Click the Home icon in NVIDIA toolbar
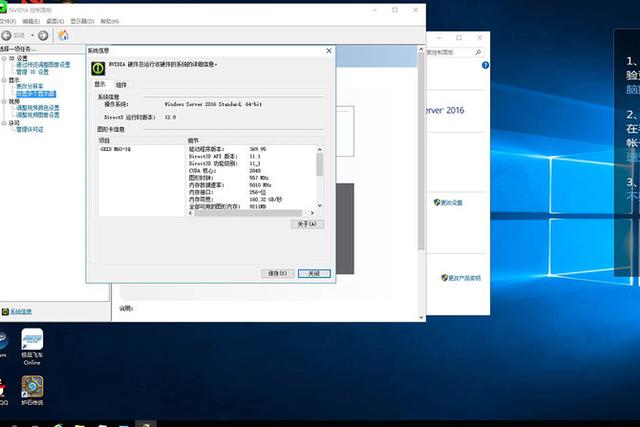Screen dimensions: 640x427 [x=64, y=35]
